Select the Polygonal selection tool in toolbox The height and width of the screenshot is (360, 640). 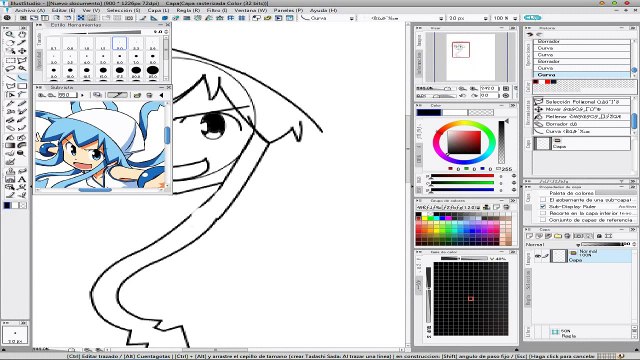point(22,60)
